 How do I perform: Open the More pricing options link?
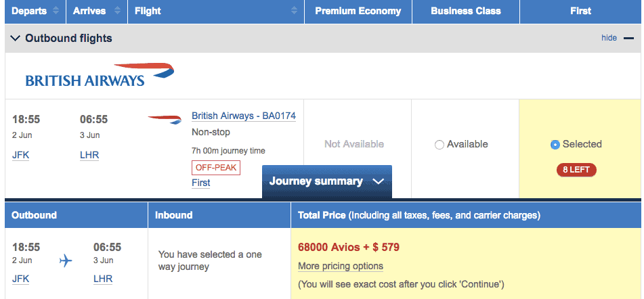click(341, 266)
